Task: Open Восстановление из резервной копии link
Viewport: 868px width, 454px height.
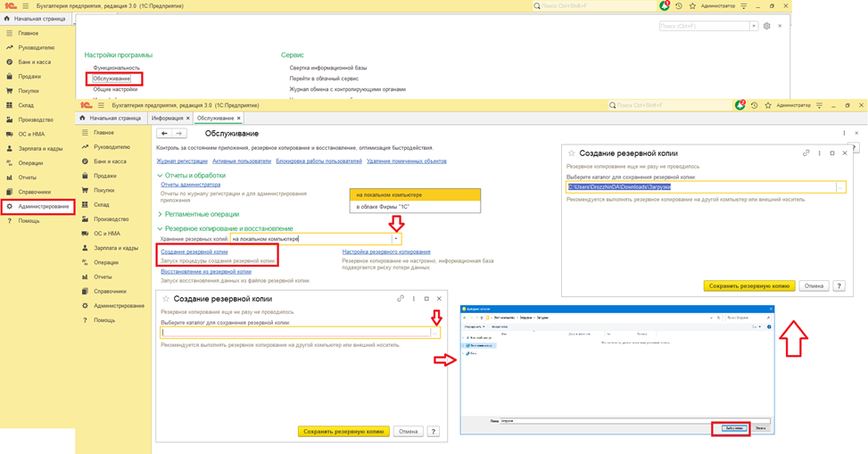Action: 206,272
